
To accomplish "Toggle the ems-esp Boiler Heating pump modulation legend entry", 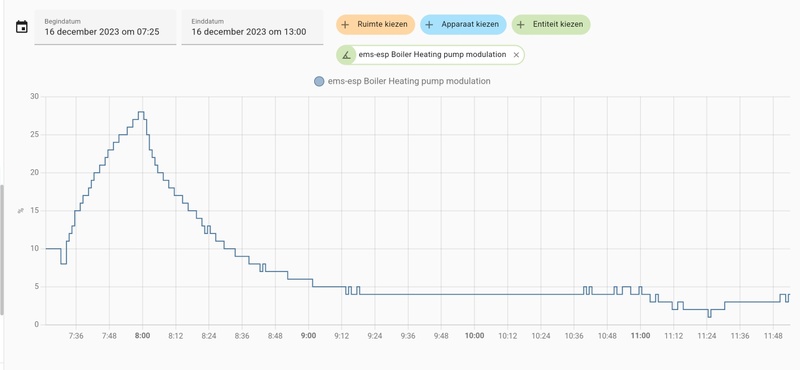I will [402, 81].
